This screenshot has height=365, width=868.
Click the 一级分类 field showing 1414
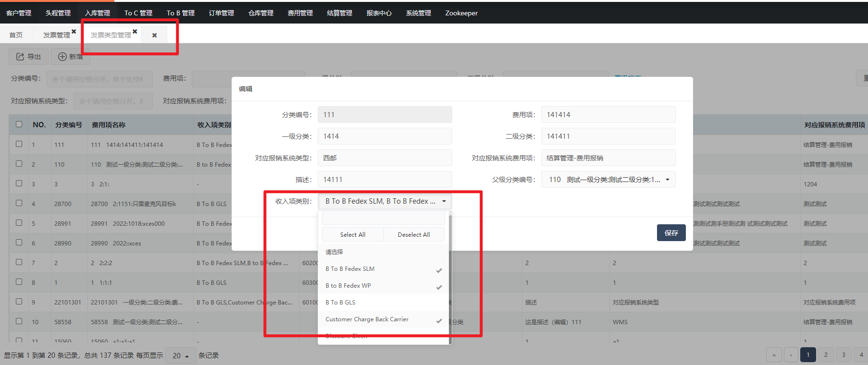(x=384, y=136)
